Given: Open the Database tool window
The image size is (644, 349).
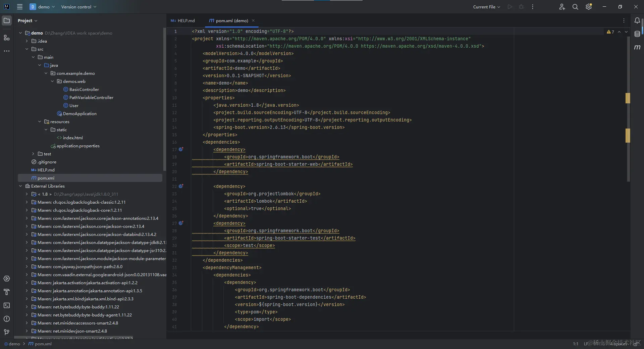Looking at the screenshot, I should 637,34.
